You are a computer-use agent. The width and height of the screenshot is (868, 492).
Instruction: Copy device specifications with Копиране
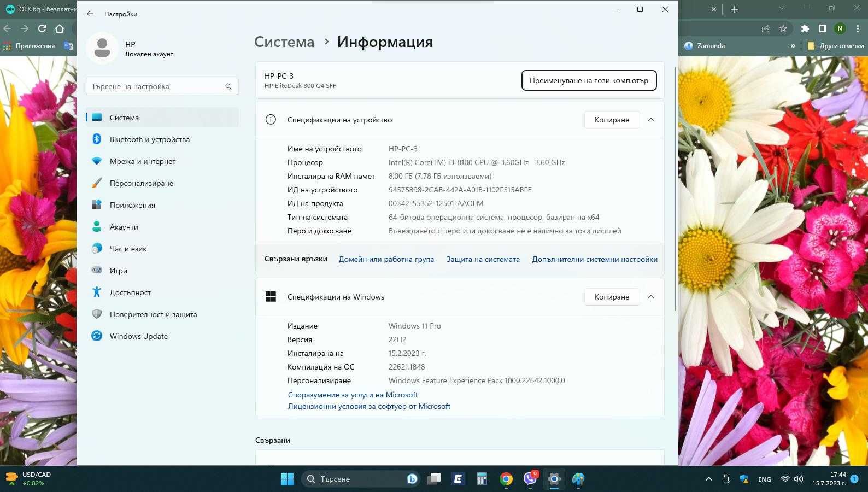612,120
